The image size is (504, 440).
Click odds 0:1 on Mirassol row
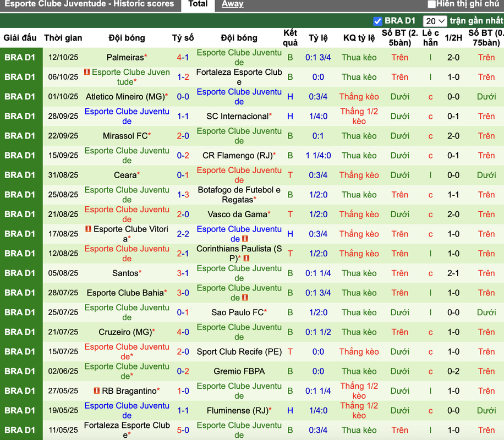pos(318,136)
